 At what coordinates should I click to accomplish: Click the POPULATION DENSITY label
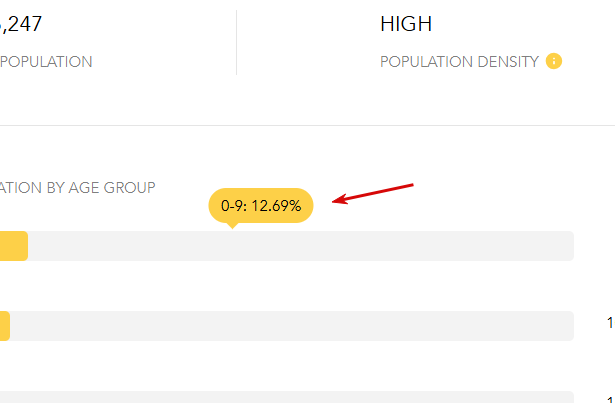[x=458, y=61]
